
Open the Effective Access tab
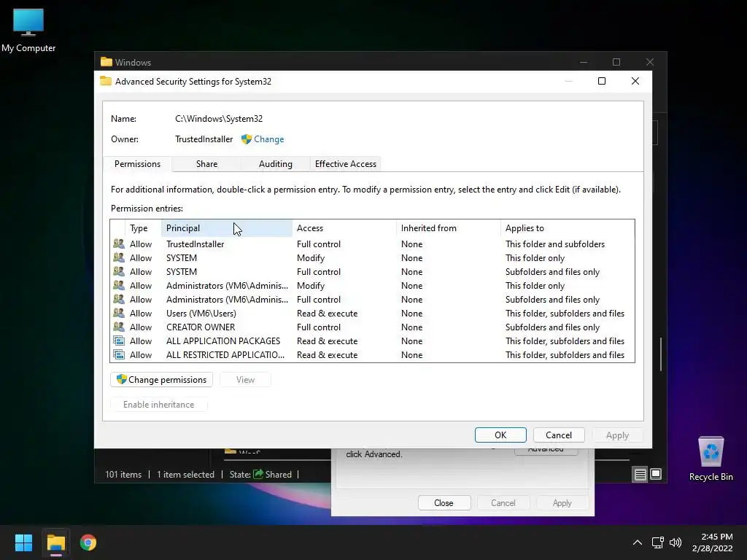click(345, 164)
